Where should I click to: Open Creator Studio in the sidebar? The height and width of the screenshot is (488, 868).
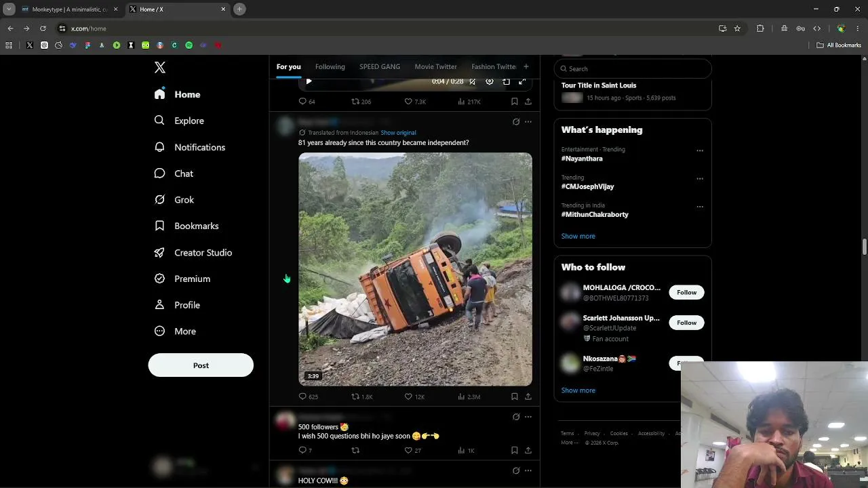point(193,252)
